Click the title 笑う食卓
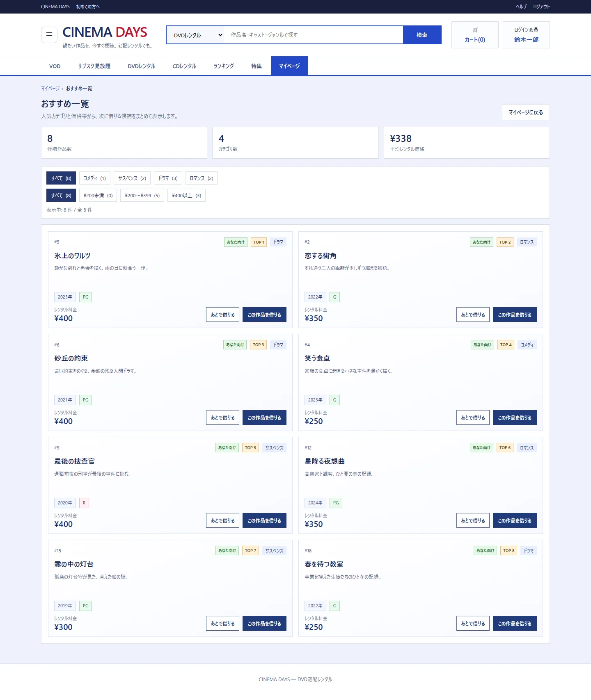 [x=317, y=358]
